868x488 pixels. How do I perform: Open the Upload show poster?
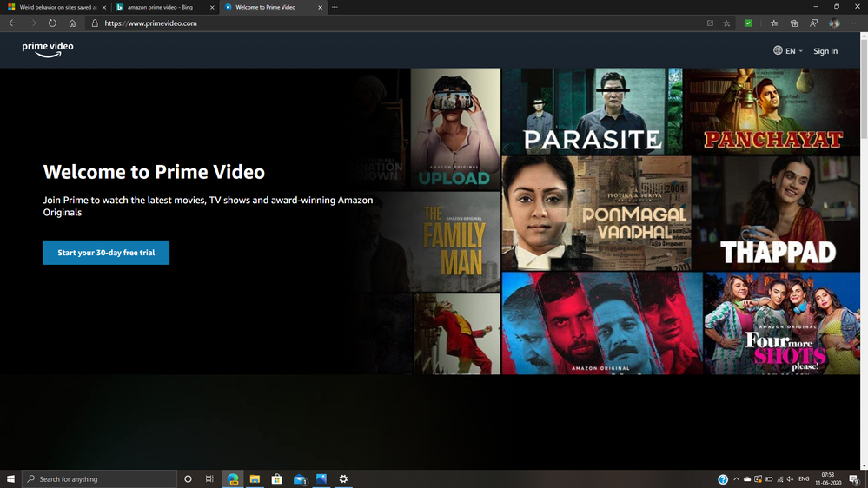[455, 129]
